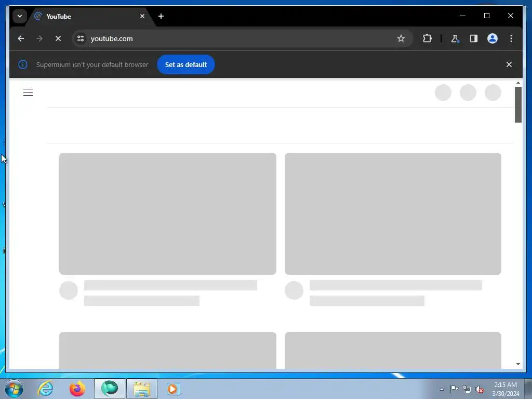Screen dimensions: 532x399
Task: Click the top-right video thumbnail placeholder
Action: [x=393, y=214]
